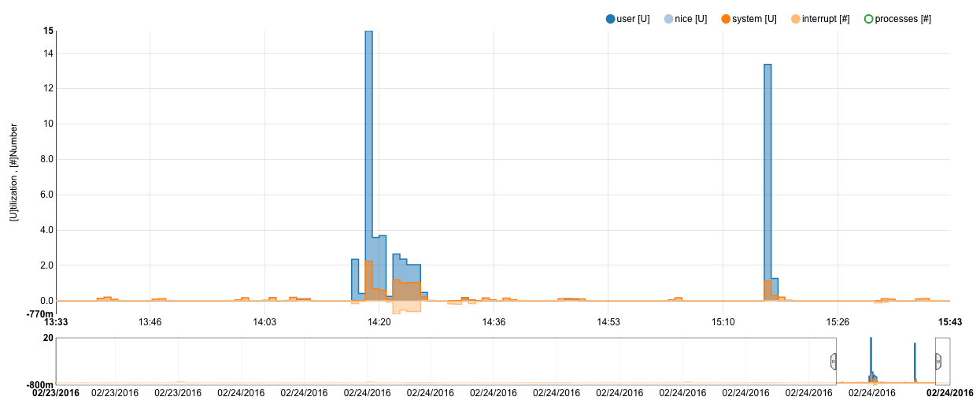The image size is (980, 408).
Task: Hide the "nice [U]" series label
Action: point(690,19)
